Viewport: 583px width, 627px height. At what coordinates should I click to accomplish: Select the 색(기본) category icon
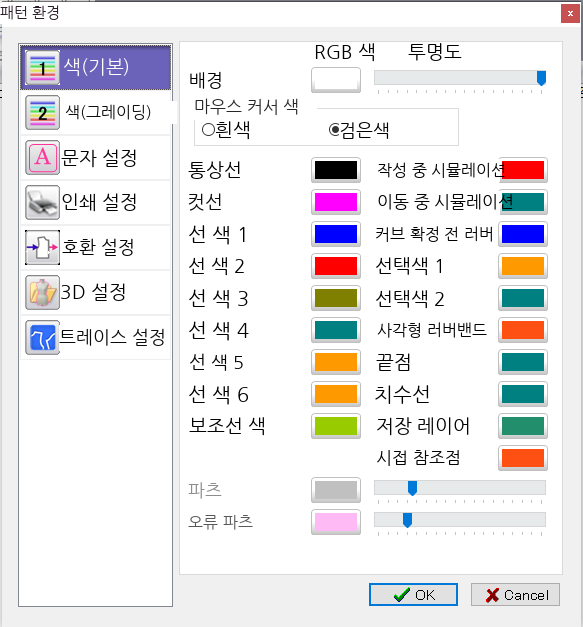click(42, 67)
